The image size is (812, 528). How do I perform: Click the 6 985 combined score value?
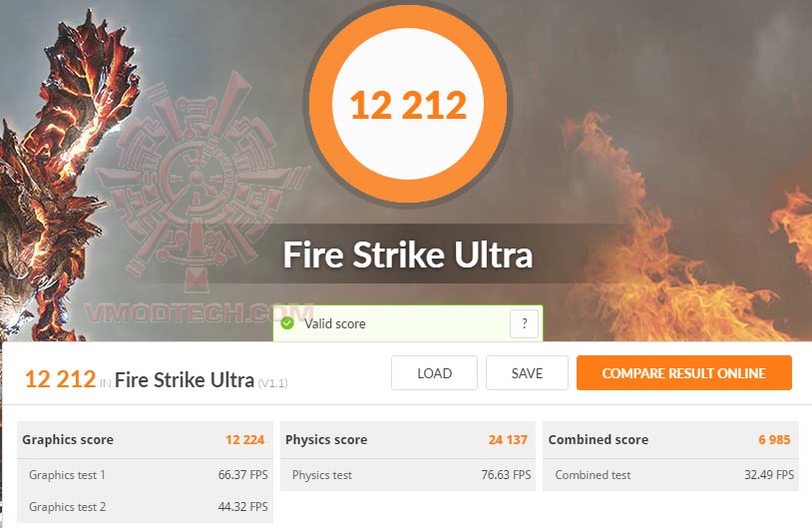point(774,439)
